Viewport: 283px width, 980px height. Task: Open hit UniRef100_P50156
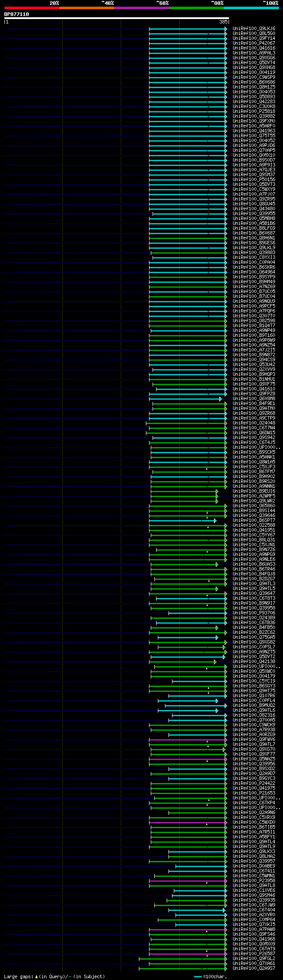[x=254, y=179]
